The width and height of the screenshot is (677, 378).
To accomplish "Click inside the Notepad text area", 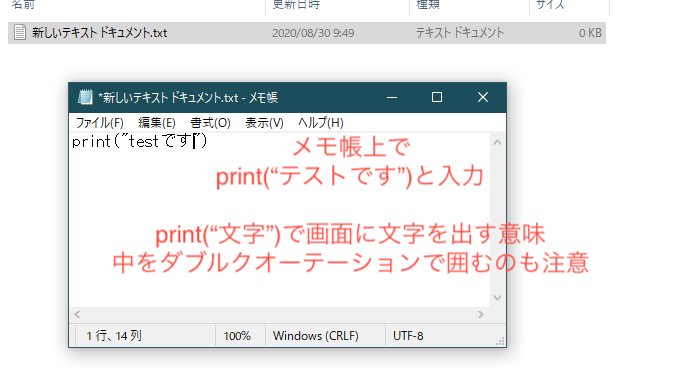I will (x=280, y=220).
